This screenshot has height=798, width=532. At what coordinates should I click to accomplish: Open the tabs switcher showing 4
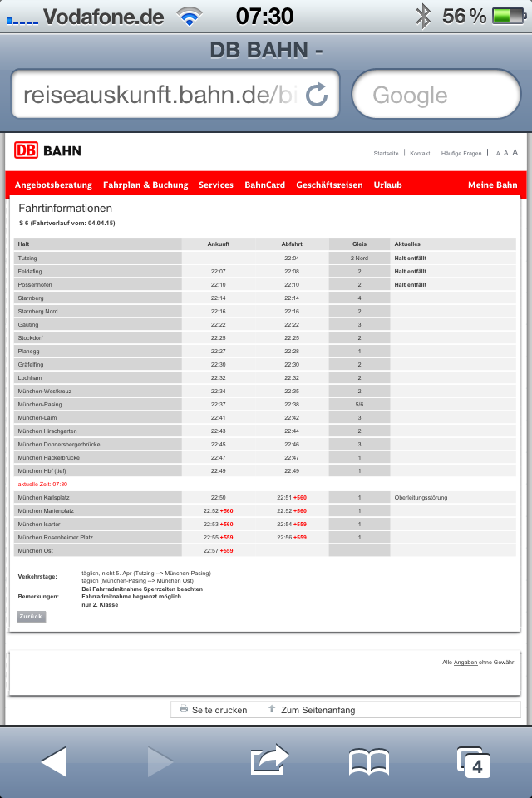[474, 762]
